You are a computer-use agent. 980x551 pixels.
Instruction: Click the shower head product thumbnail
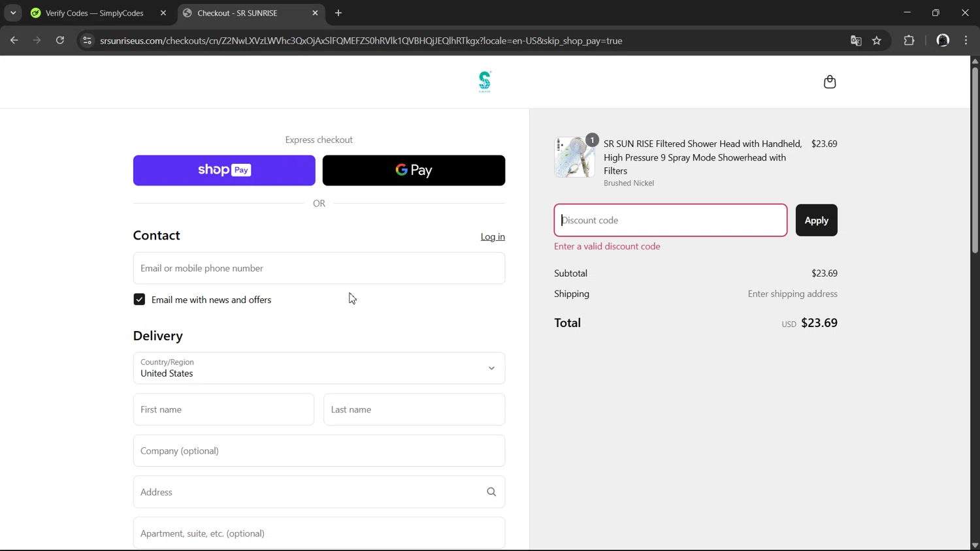tap(574, 157)
